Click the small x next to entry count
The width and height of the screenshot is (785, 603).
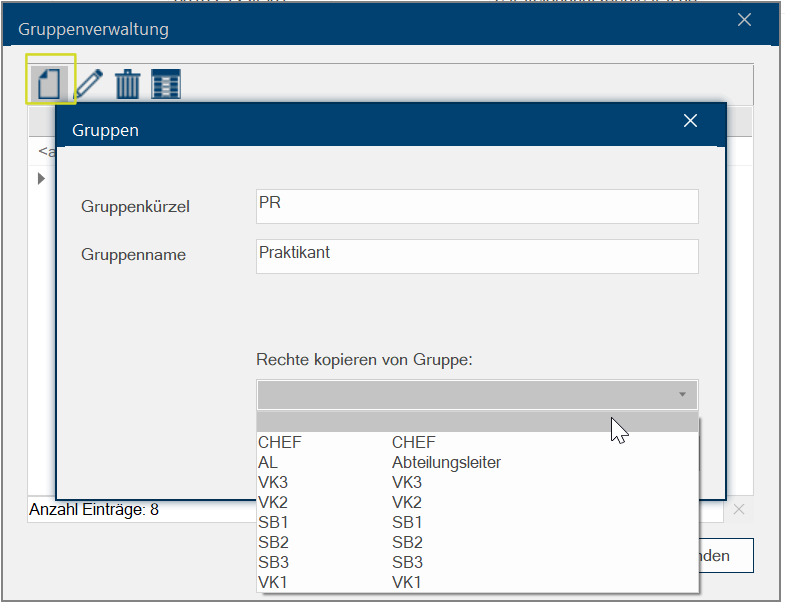[x=738, y=510]
